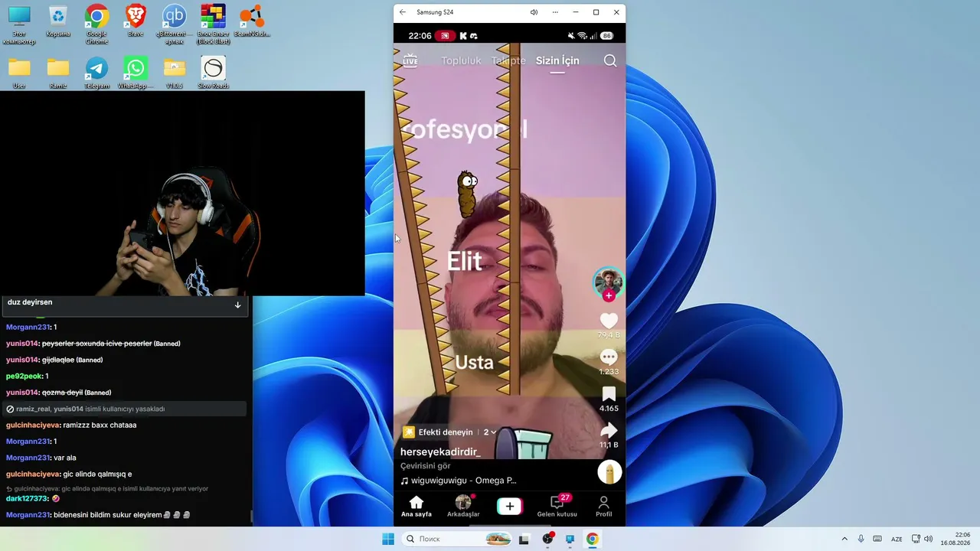Go back in Samsung S24 window
Screen dimensions: 980x551
(x=403, y=12)
